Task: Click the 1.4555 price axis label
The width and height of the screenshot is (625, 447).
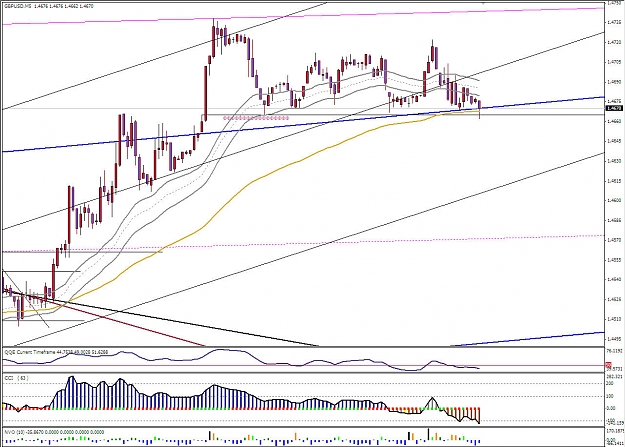Action: [614, 260]
